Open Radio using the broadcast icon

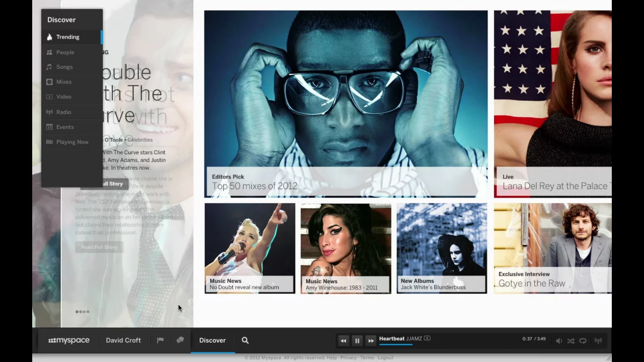click(x=49, y=112)
